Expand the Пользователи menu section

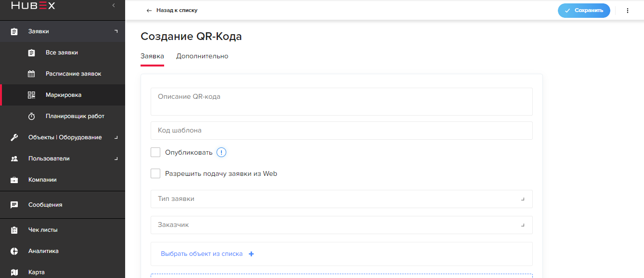point(63,159)
